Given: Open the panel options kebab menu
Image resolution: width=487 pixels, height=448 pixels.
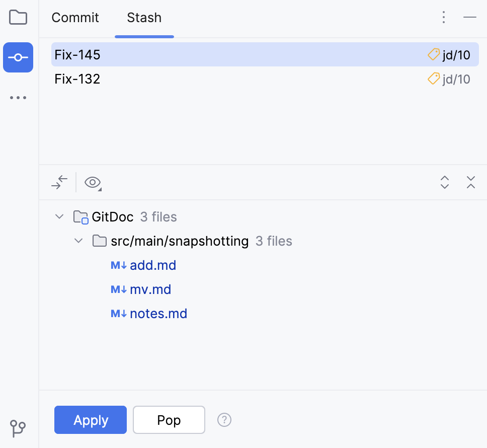Looking at the screenshot, I should (443, 18).
